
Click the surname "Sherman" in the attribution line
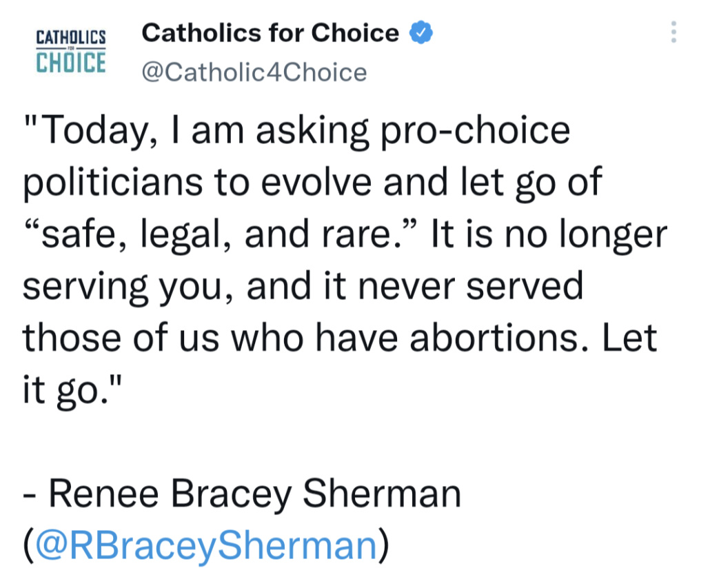point(382,494)
